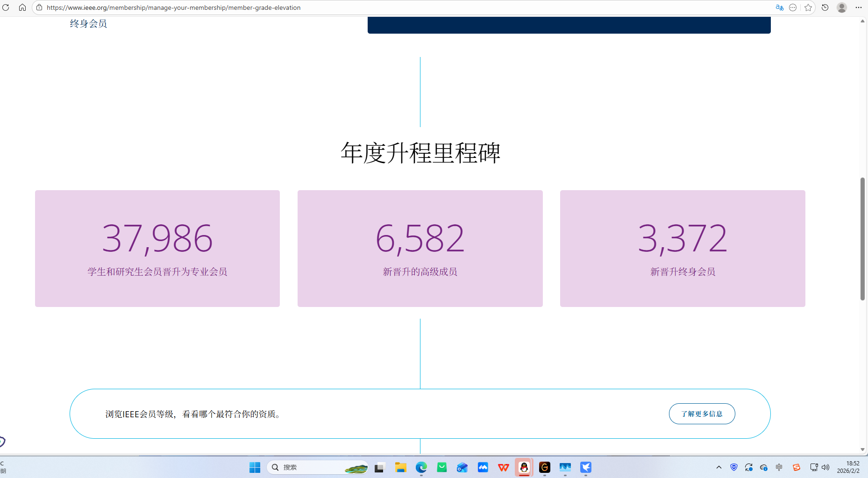Click the 37,986 milestone card
Screen dimensions: 868x478
point(157,248)
